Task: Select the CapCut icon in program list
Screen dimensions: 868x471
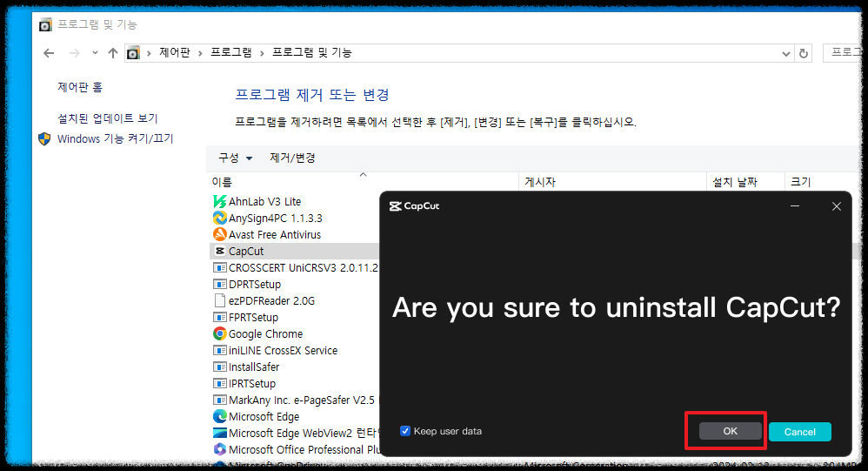Action: pos(220,251)
